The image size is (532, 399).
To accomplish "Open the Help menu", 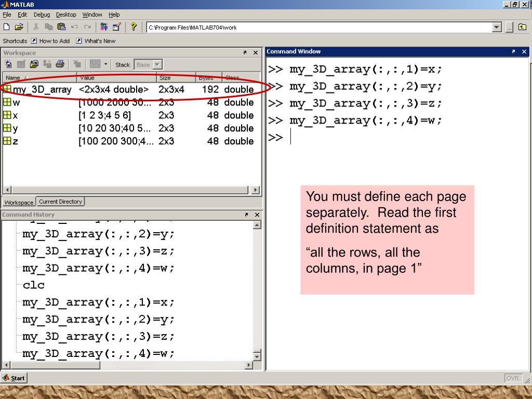I will pyautogui.click(x=114, y=15).
